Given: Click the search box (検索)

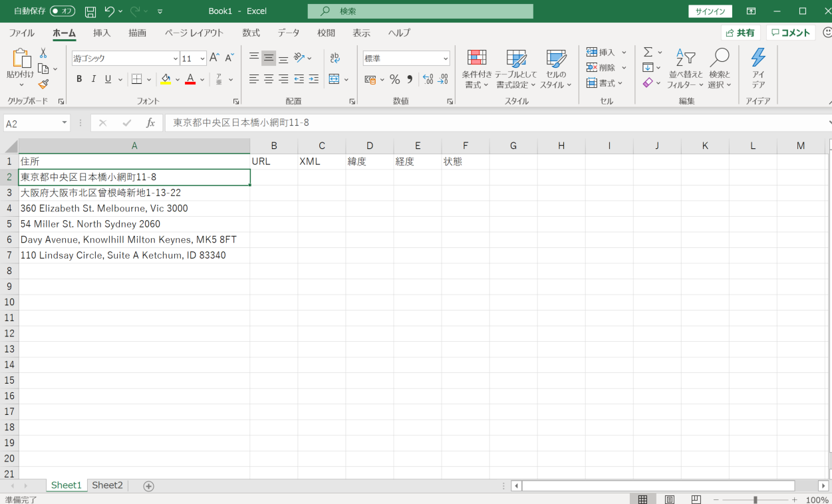Looking at the screenshot, I should 420,11.
